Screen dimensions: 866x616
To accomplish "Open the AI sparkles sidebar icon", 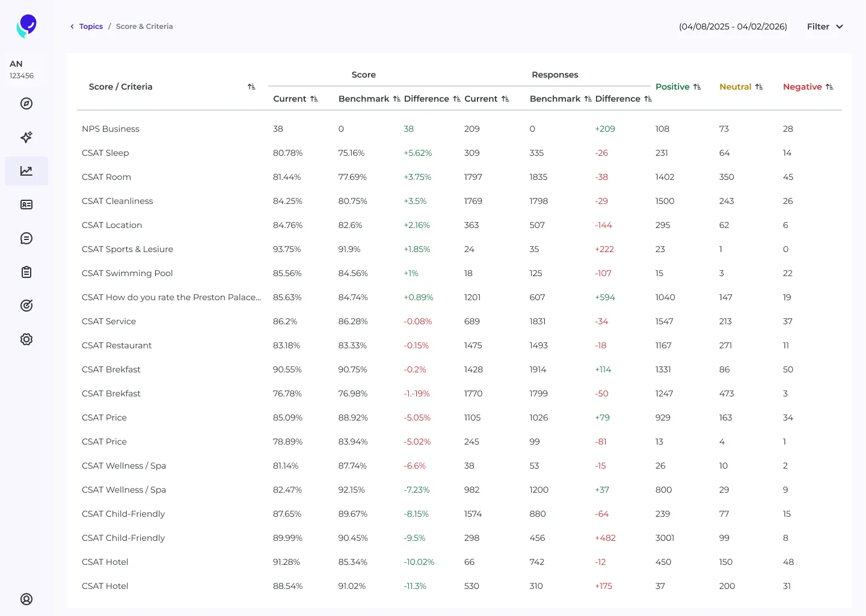I will [x=26, y=137].
